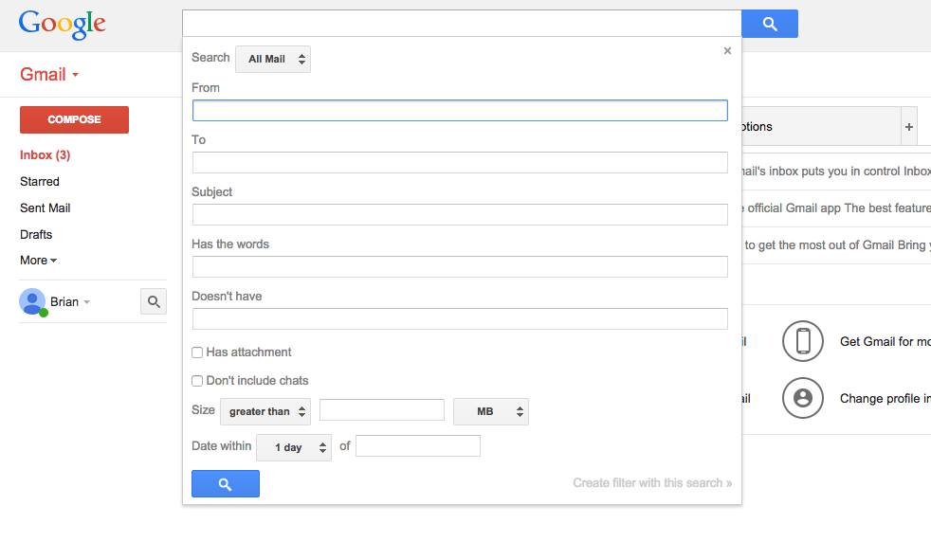Click Brian's profile avatar

click(32, 302)
